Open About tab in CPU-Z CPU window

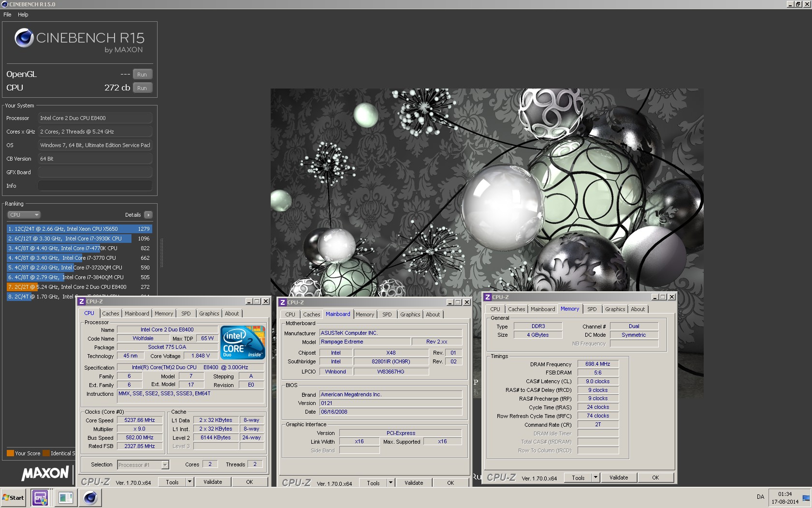(x=232, y=314)
